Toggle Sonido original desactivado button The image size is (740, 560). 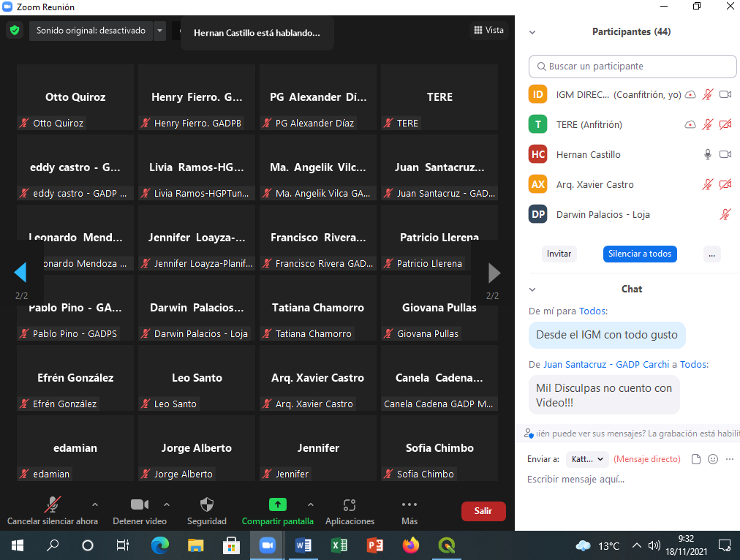point(91,31)
